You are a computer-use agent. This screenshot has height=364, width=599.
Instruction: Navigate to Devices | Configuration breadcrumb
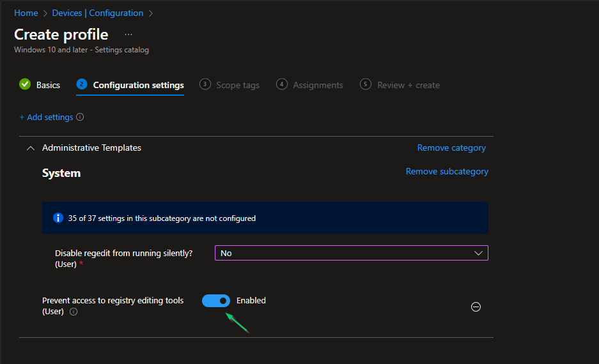click(97, 13)
